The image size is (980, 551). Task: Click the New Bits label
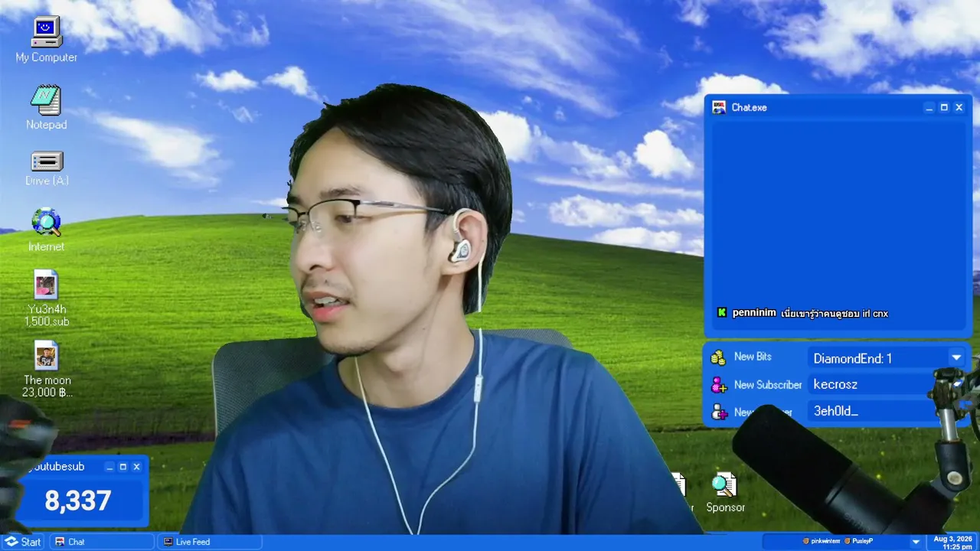[x=753, y=357]
